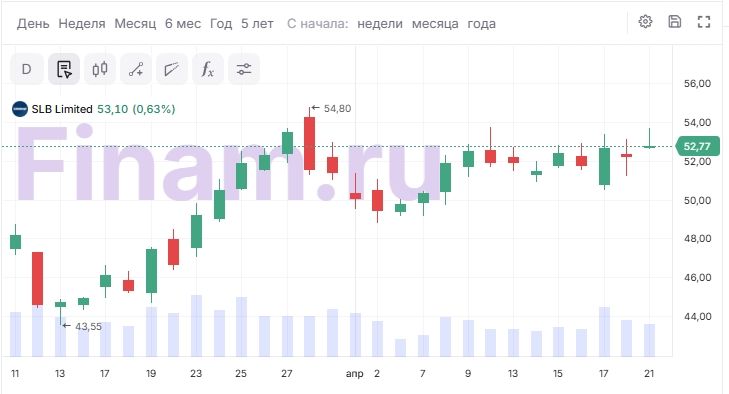This screenshot has width=729, height=394.
Task: Expand the chart to fullscreen
Action: tap(704, 22)
